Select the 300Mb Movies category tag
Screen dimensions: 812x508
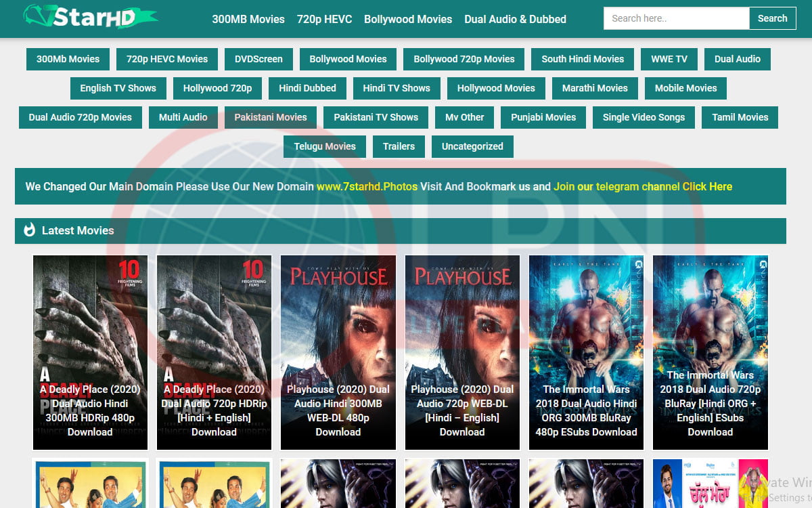(x=68, y=59)
